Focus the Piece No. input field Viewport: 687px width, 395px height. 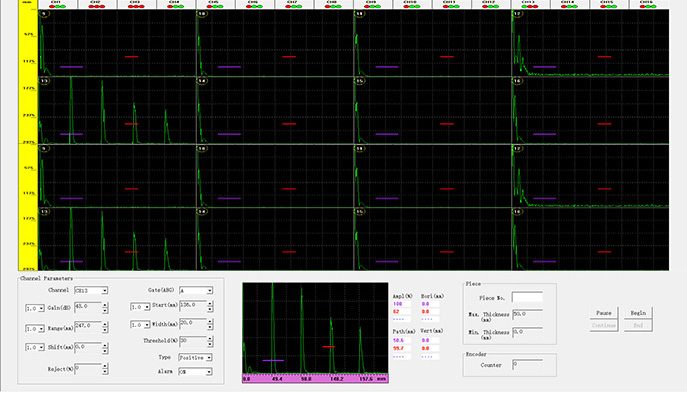click(x=527, y=298)
